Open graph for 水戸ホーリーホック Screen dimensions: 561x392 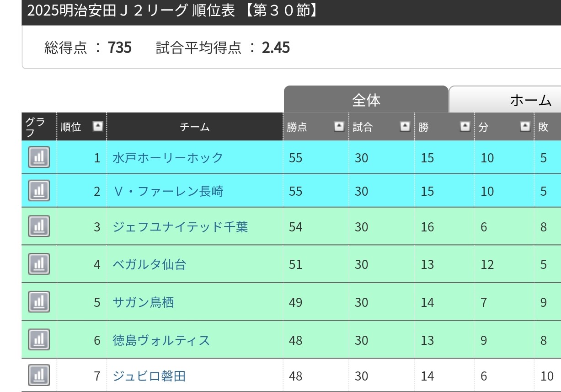click(x=39, y=157)
